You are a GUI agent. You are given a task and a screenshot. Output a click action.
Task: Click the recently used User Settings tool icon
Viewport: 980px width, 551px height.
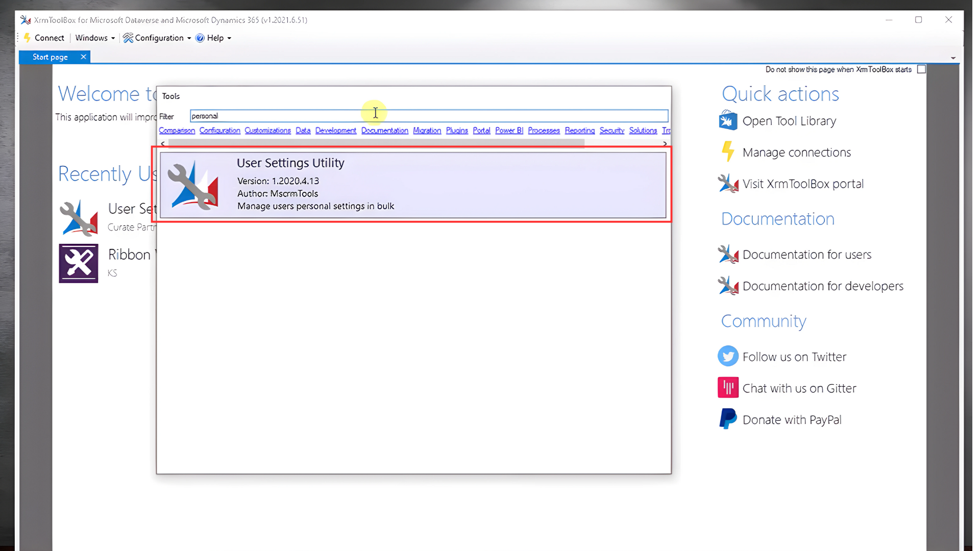click(79, 218)
